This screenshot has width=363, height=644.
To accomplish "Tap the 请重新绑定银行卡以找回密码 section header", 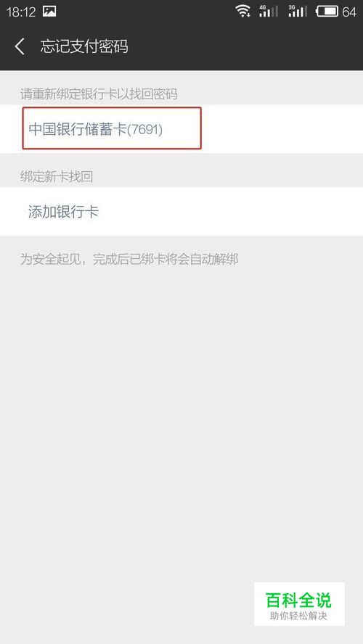I will point(99,94).
